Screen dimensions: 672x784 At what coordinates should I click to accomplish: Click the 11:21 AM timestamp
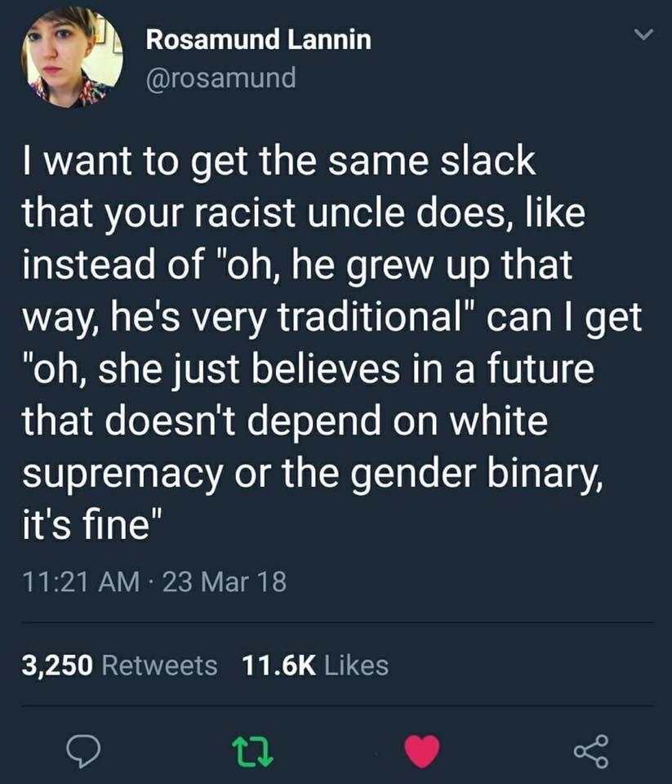point(73,583)
